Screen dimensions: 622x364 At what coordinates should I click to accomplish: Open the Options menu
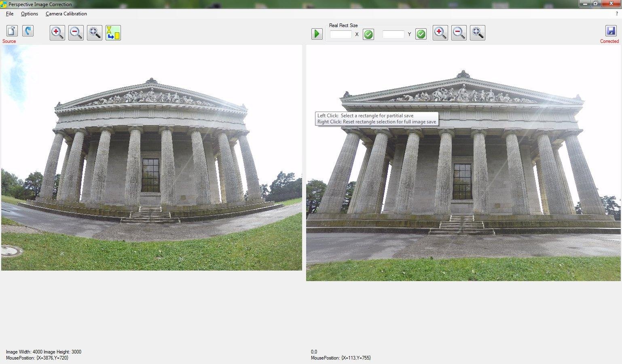pos(29,14)
